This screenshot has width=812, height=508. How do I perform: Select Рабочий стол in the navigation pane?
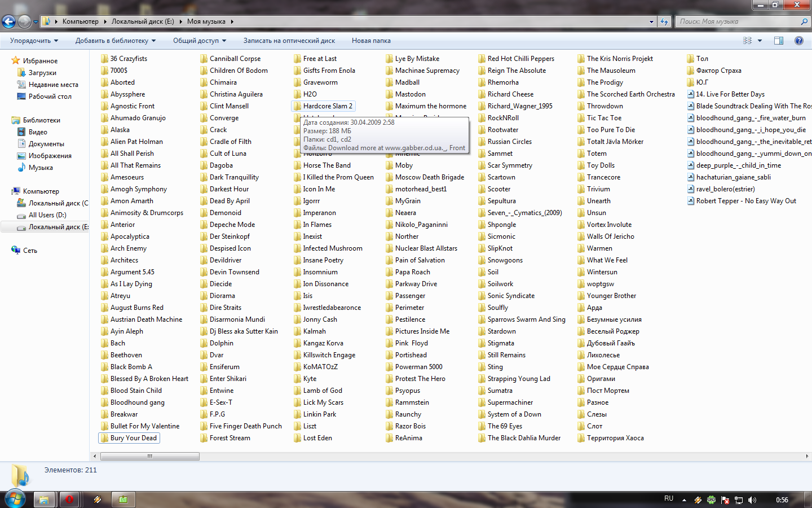point(50,97)
